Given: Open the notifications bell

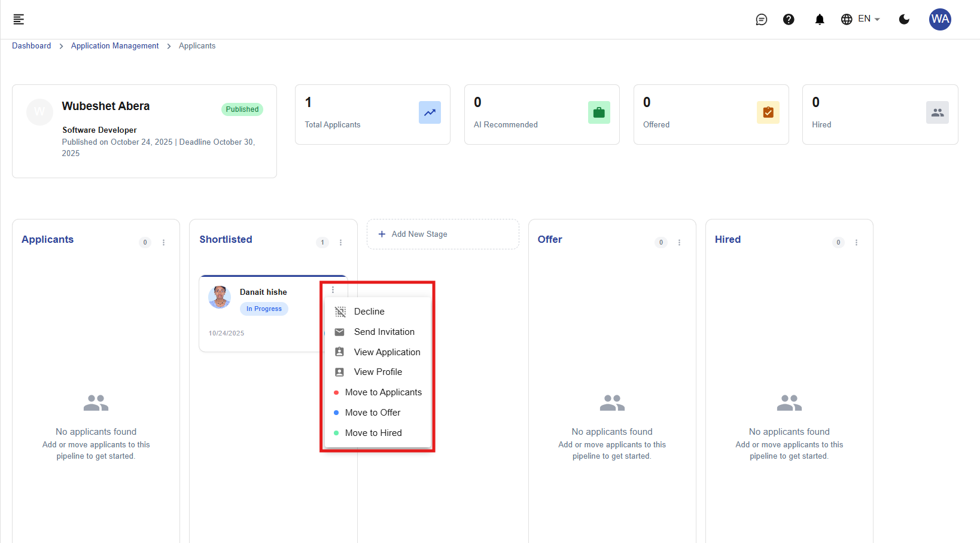Looking at the screenshot, I should [819, 20].
